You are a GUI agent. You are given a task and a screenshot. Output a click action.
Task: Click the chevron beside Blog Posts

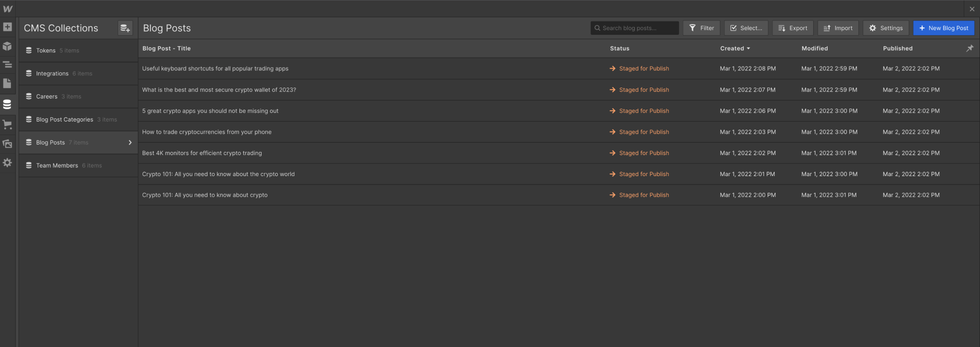(x=130, y=143)
